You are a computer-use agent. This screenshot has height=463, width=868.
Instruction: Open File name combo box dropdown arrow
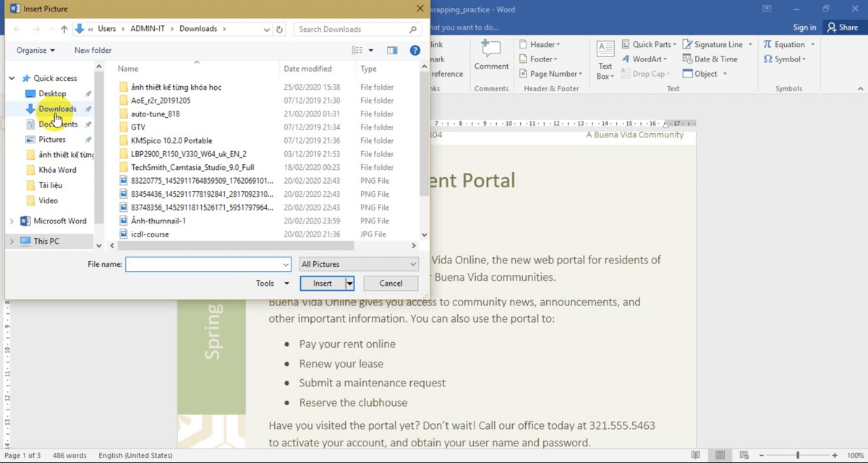[286, 264]
